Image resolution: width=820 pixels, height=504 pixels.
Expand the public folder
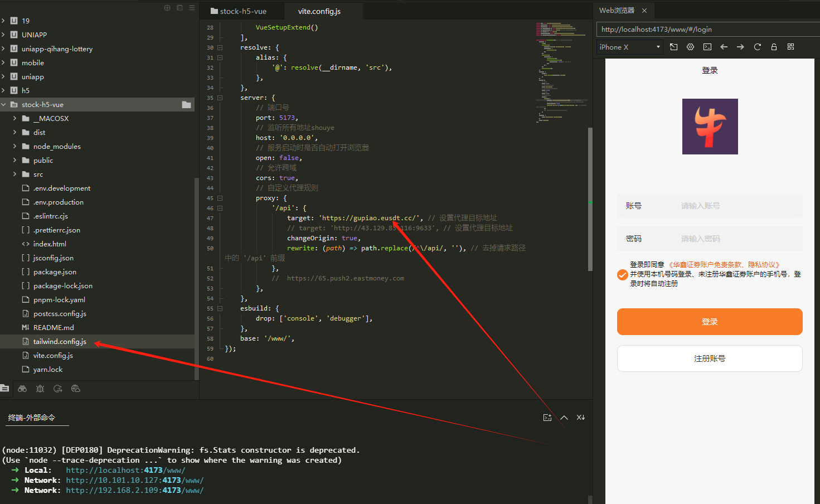coord(14,160)
